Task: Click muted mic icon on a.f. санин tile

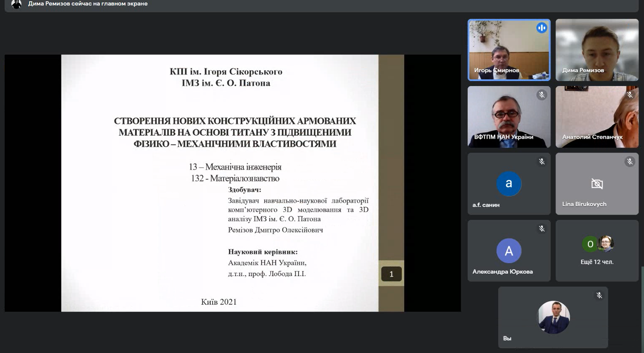Action: click(542, 162)
